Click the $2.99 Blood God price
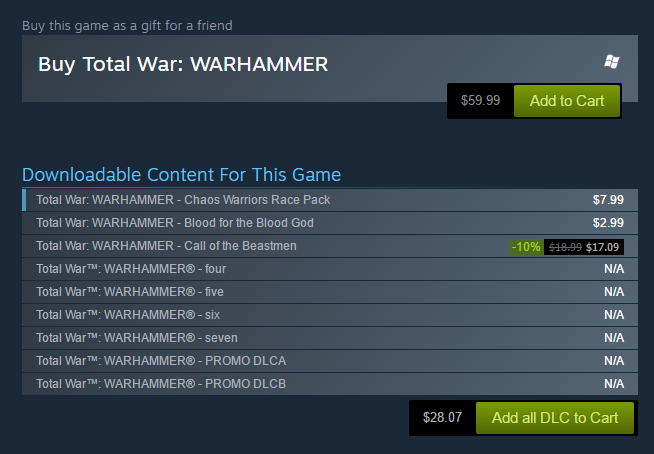 (608, 223)
